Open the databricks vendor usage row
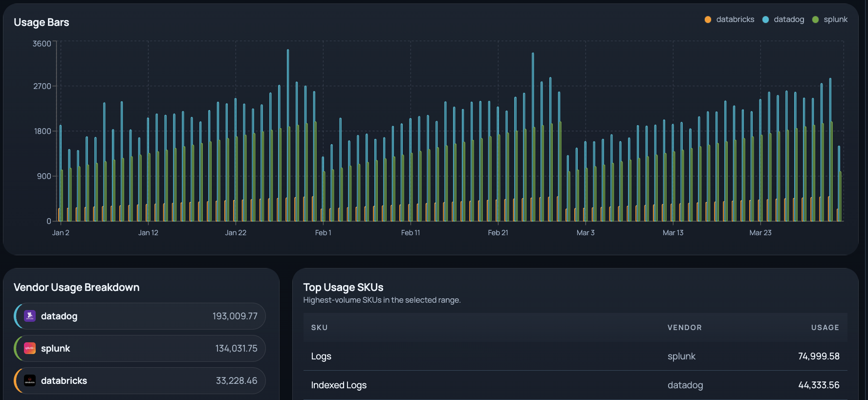This screenshot has width=868, height=400. coord(140,380)
